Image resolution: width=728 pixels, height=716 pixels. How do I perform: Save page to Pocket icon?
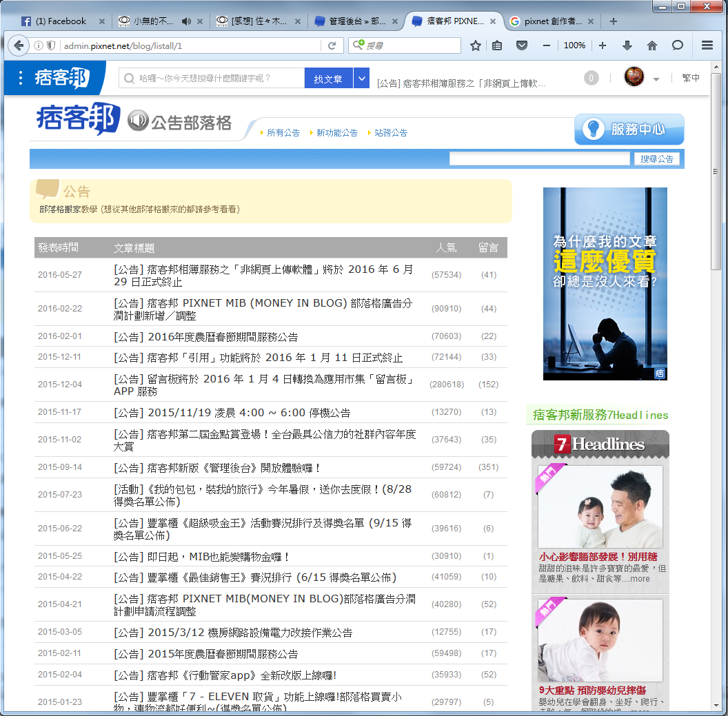(522, 45)
